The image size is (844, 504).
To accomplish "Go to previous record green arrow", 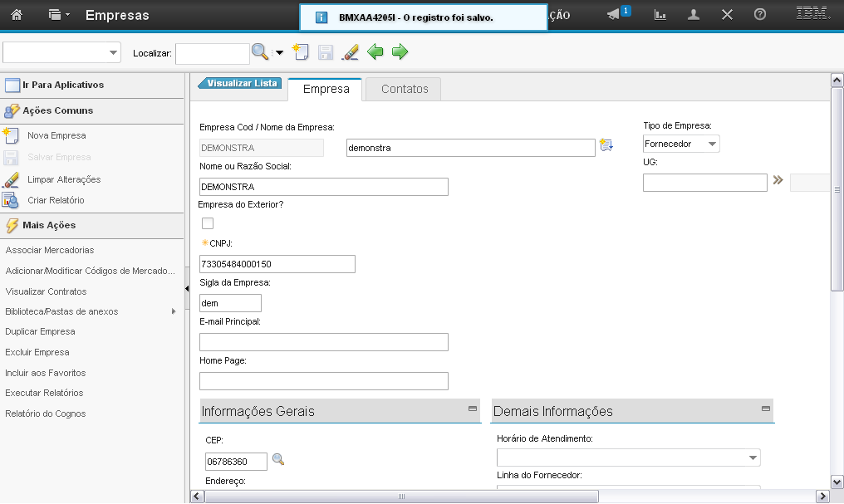I will 375,52.
